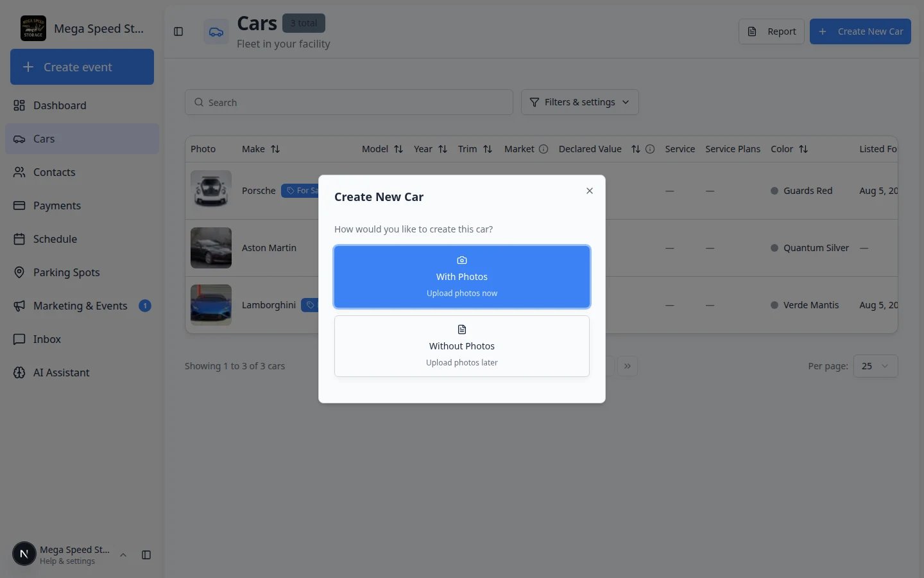Open Parking Spots

click(x=82, y=272)
